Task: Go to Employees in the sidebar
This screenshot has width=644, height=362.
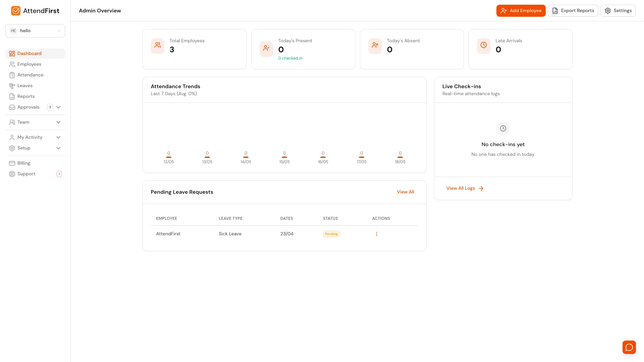Action: click(x=35, y=64)
